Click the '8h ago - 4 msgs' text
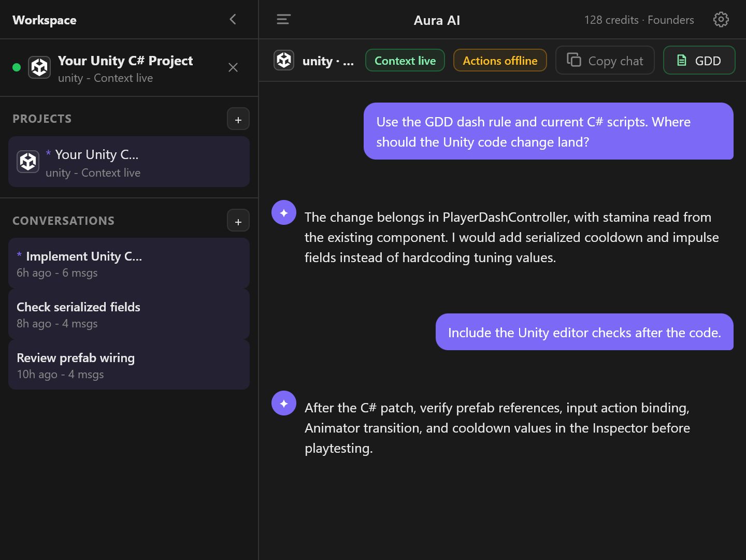The image size is (746, 560). tap(57, 323)
